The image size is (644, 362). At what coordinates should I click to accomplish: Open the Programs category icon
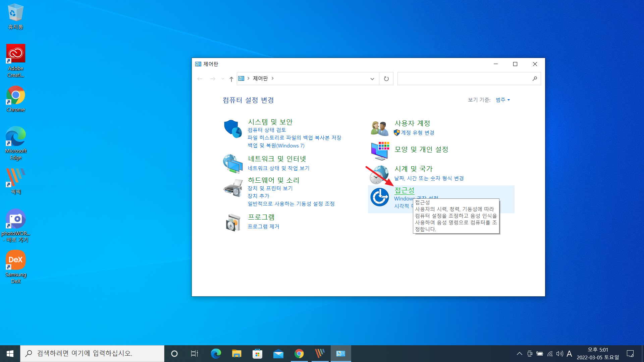[x=232, y=222]
